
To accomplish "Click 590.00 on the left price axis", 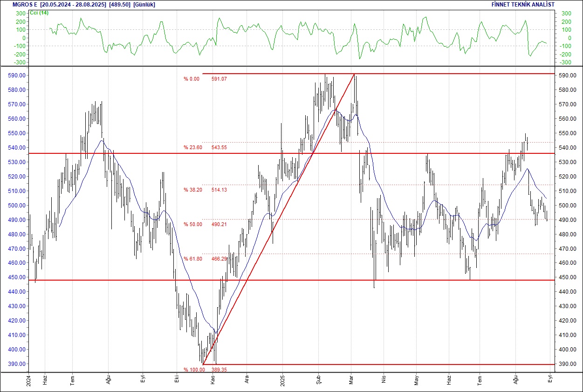I will [18, 75].
